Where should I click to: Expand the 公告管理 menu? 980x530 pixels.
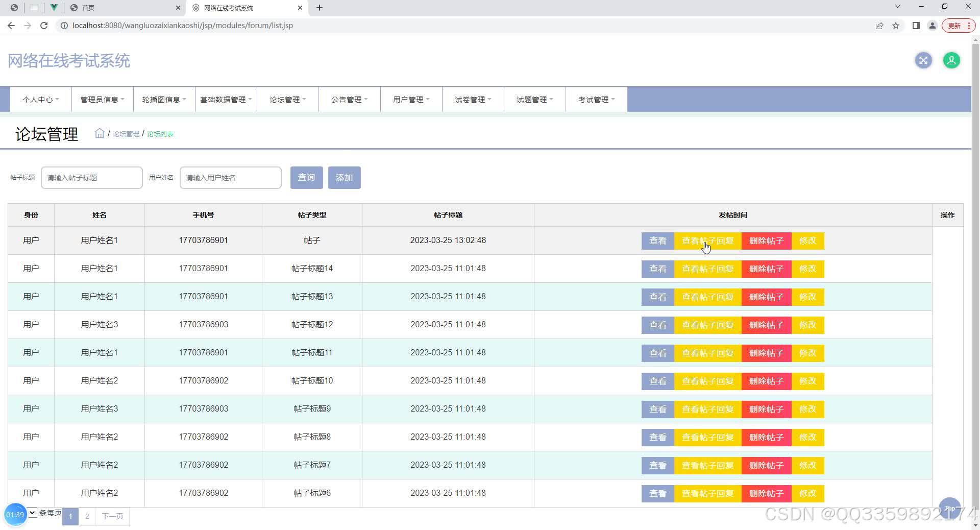coord(349,100)
